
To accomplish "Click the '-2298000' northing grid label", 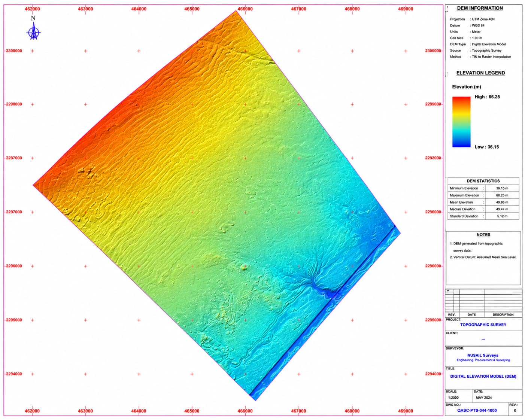I will 14,104.
